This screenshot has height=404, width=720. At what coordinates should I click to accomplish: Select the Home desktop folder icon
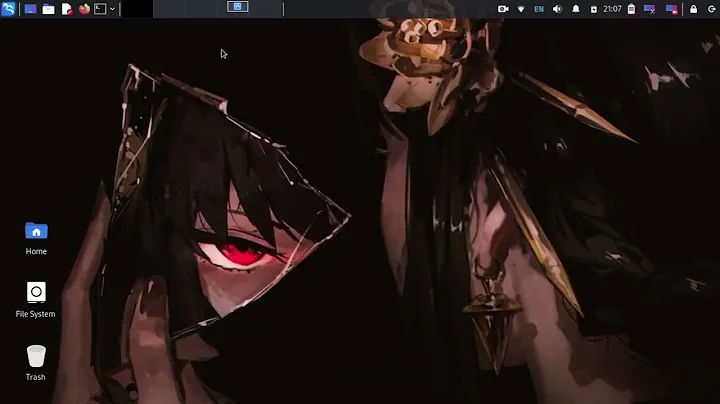tap(36, 230)
